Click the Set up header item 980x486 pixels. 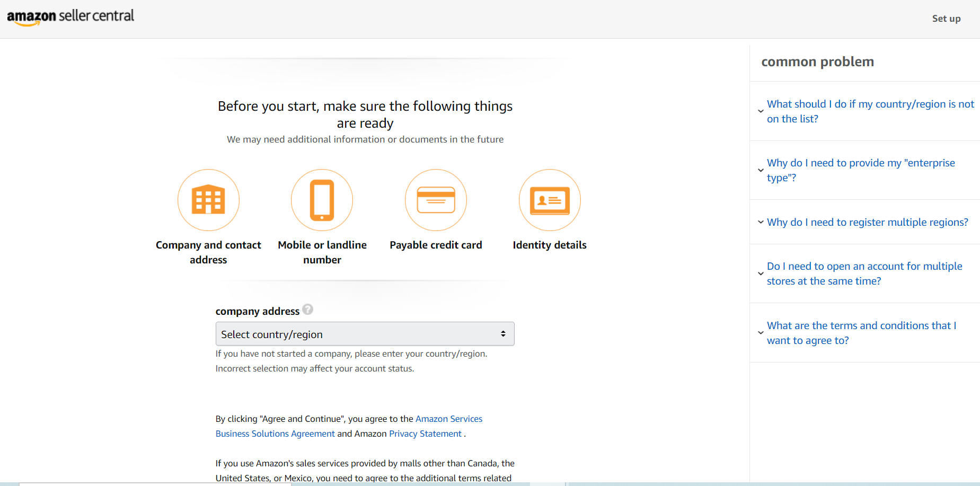click(946, 19)
